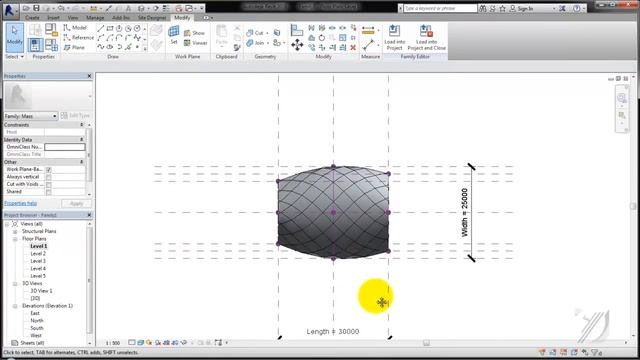Select the Length = 30000 dimension label
The height and width of the screenshot is (360, 640).
pyautogui.click(x=333, y=331)
